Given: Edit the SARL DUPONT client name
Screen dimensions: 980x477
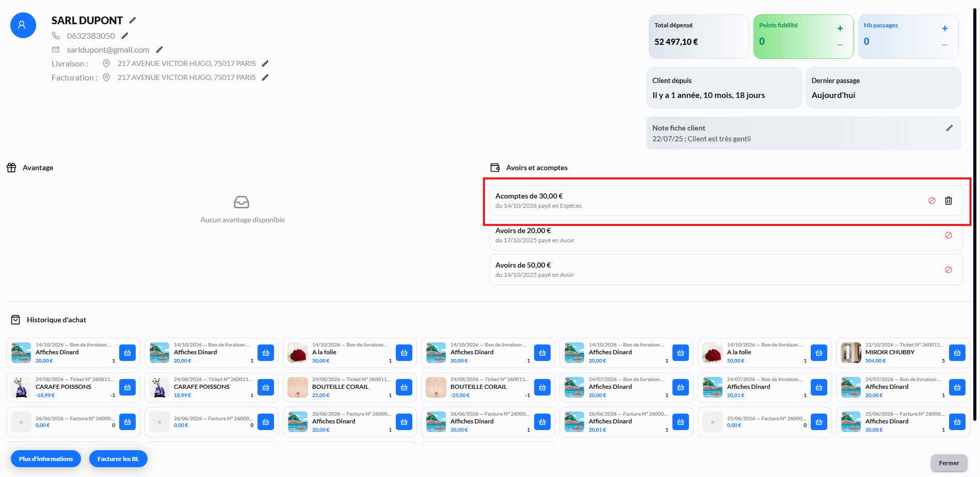Looking at the screenshot, I should click(133, 20).
